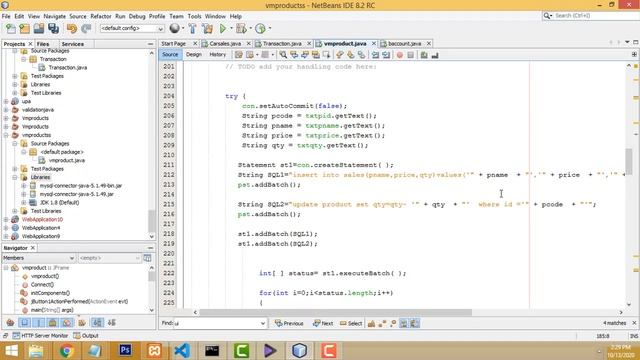This screenshot has height=360, width=640.
Task: Click the Redo icon
Action: click(x=86, y=29)
